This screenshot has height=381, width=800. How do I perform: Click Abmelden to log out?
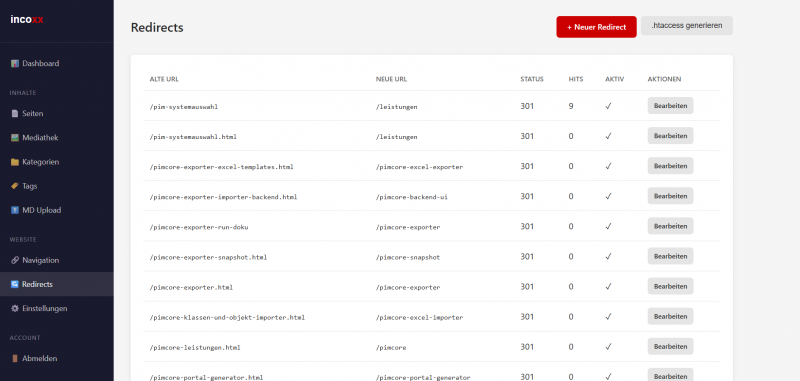57,359
